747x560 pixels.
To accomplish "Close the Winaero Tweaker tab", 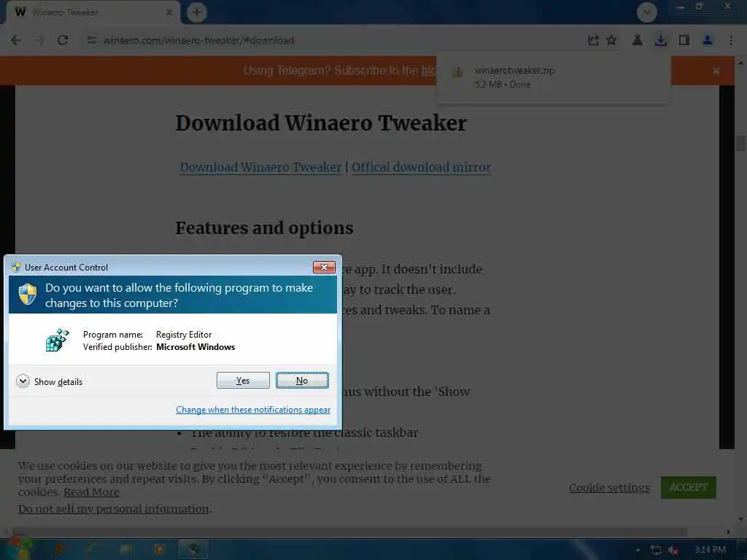I will click(169, 12).
